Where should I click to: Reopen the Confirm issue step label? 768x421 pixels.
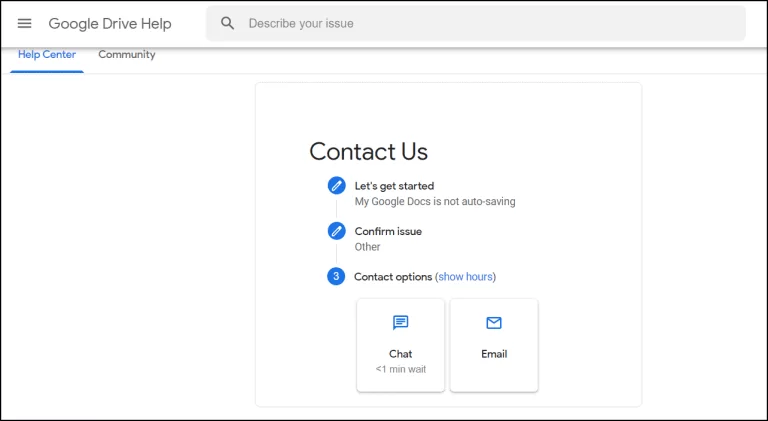tap(388, 231)
